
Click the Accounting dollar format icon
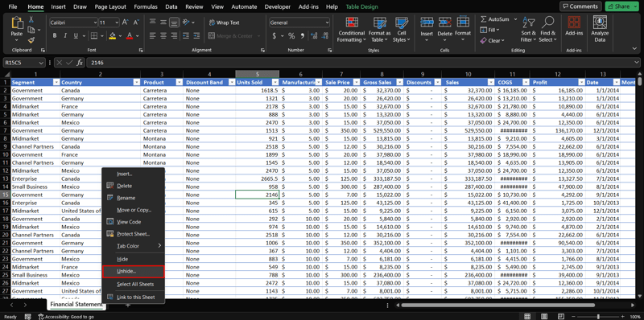tap(275, 36)
